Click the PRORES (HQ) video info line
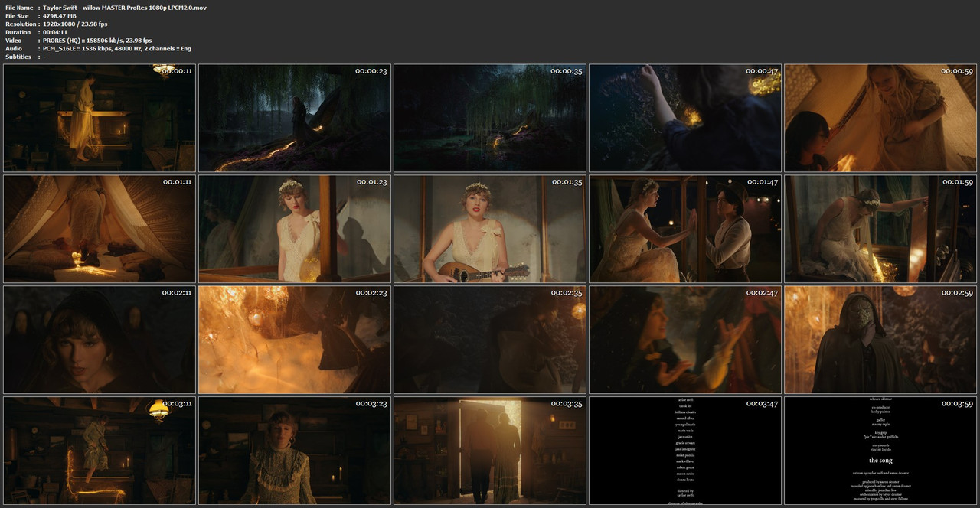This screenshot has height=508, width=980. [97, 41]
